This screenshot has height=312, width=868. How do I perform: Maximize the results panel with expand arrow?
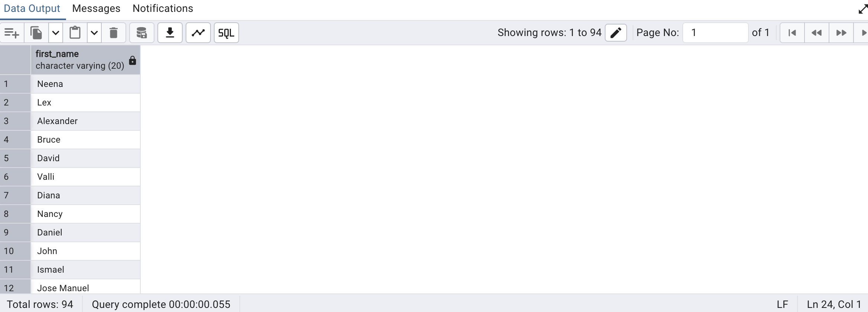tap(863, 9)
